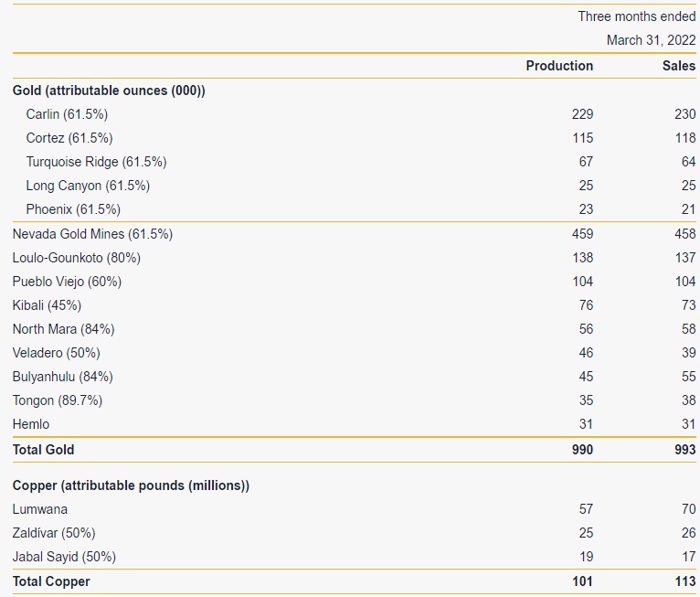
Task: Click the Jabal Sayid (50%) row label
Action: tap(64, 557)
